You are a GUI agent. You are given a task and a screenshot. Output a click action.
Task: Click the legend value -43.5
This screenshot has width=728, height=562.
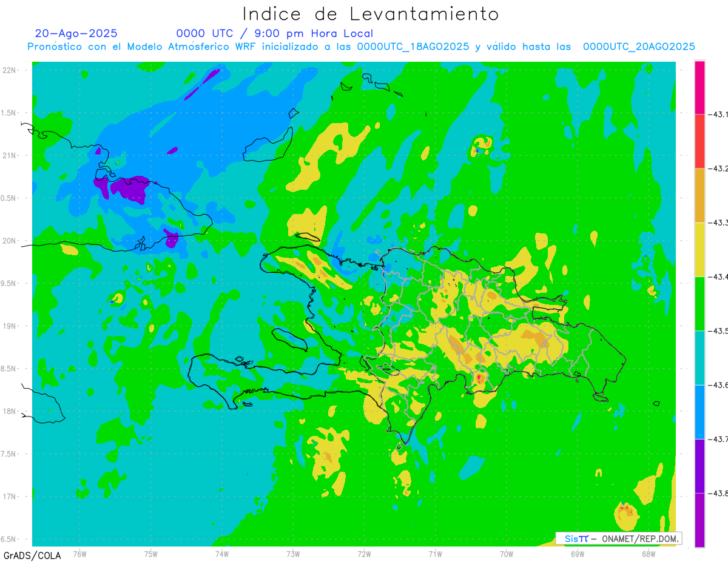pyautogui.click(x=717, y=330)
